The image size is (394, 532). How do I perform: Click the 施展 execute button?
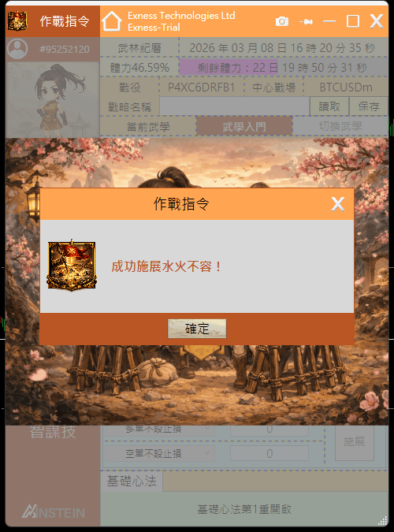tap(355, 441)
